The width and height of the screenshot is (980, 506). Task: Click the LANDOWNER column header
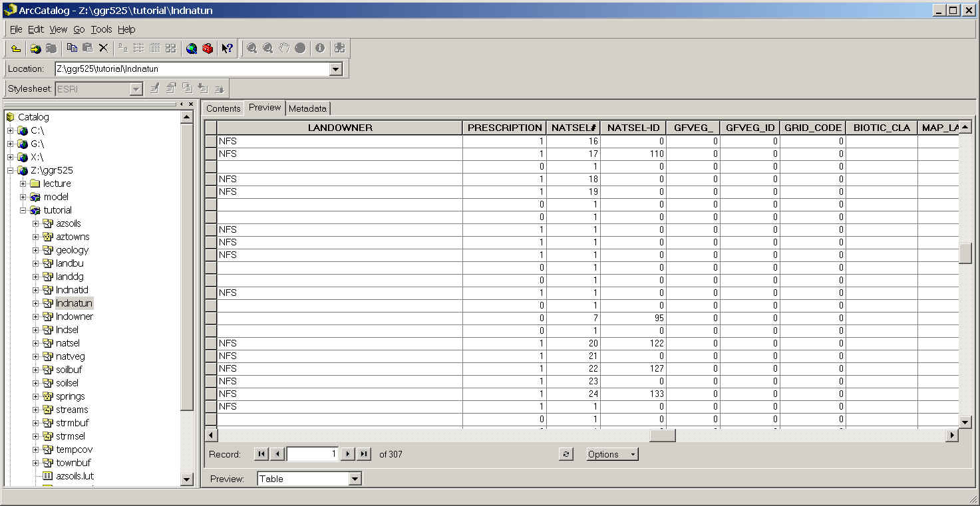tap(340, 128)
